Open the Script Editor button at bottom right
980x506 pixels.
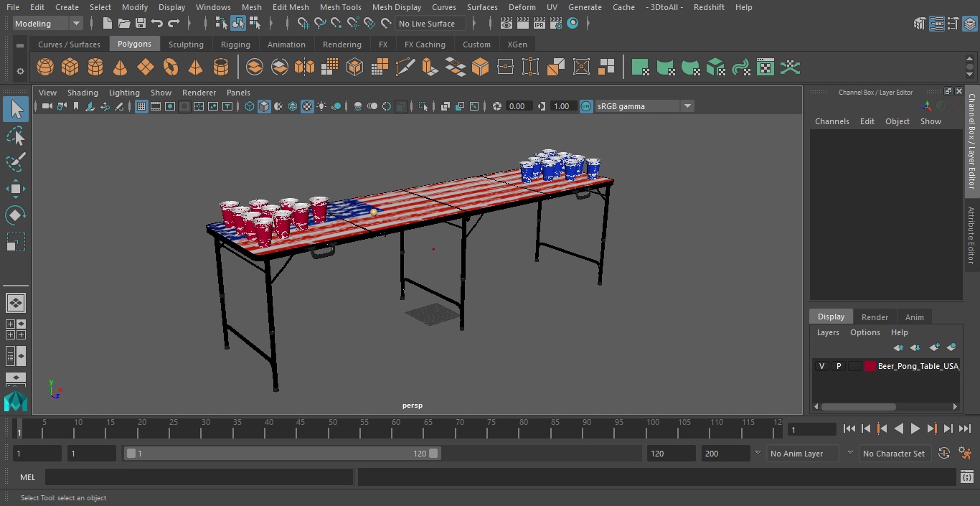(x=966, y=477)
